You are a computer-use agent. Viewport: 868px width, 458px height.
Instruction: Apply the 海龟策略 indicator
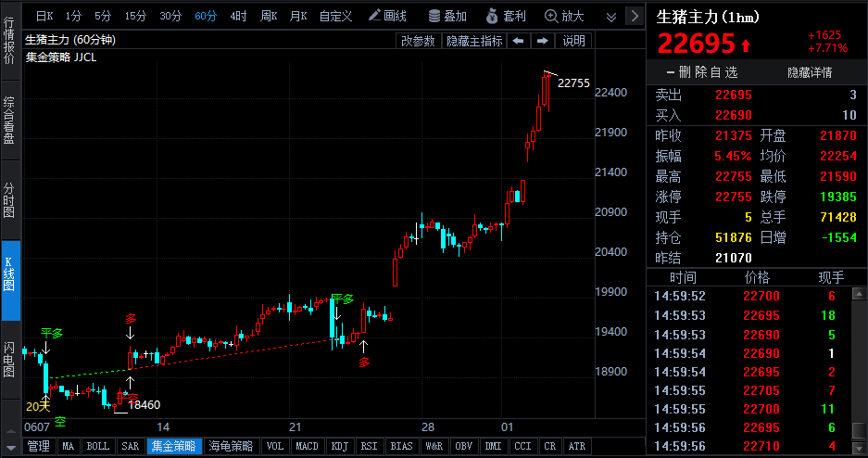pos(231,446)
